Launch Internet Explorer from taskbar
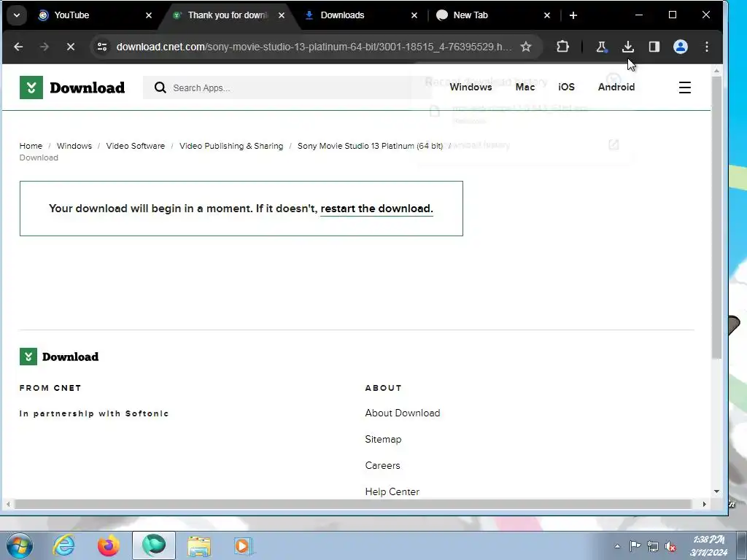This screenshot has width=747, height=560. pos(64,545)
